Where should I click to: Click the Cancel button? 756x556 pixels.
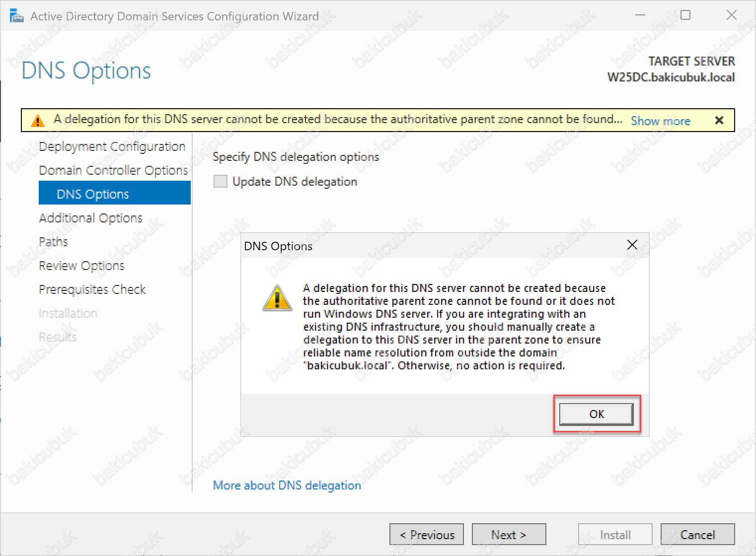pos(697,535)
